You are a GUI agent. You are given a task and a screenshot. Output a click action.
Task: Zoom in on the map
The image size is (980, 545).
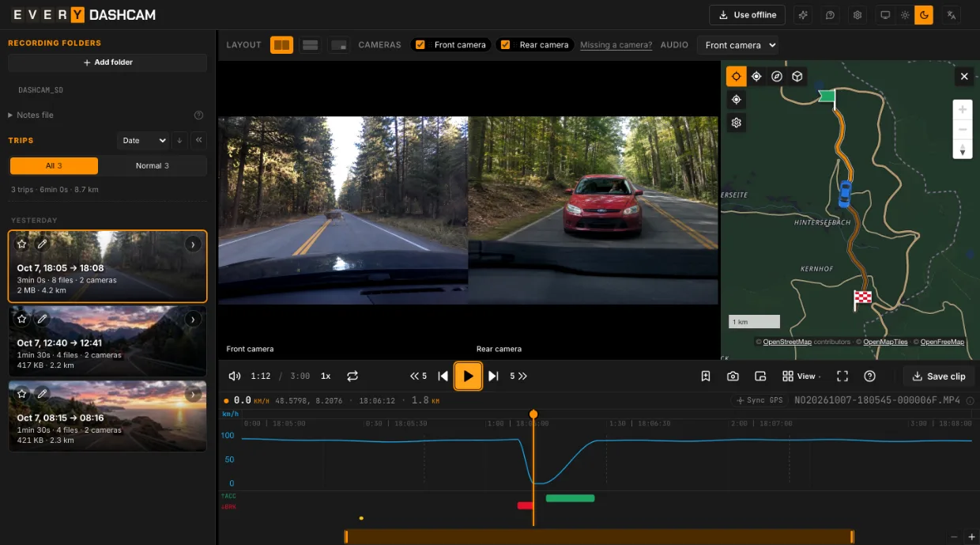pos(963,109)
